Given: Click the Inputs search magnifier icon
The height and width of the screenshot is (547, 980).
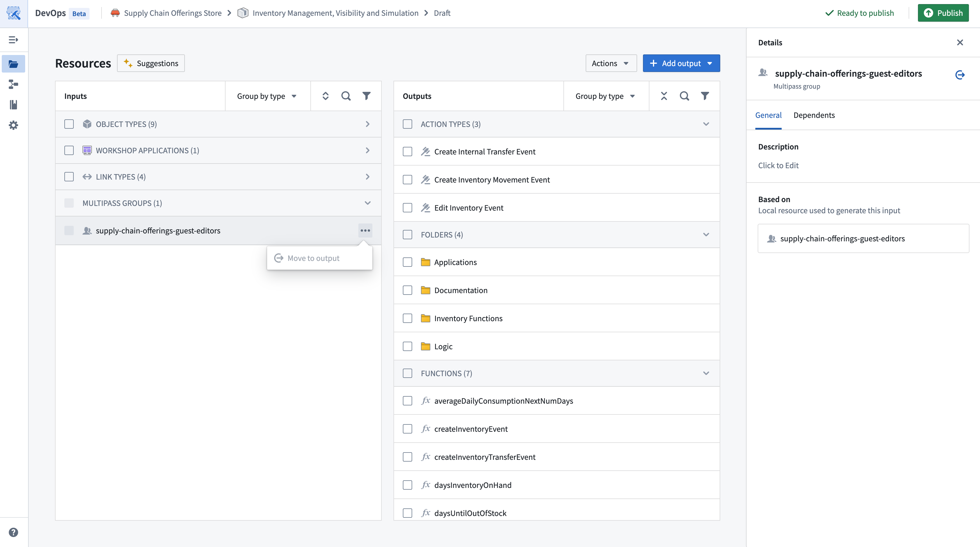Looking at the screenshot, I should tap(345, 96).
